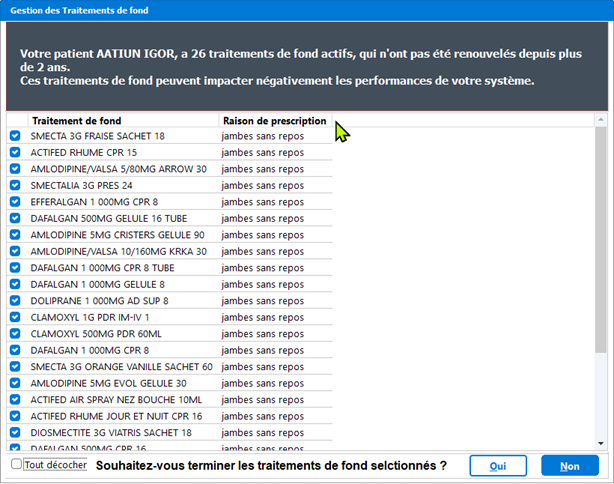Select ACTIFED AIR SPRAY NEZ BOUCHE 10ML text
The image size is (614, 484).
pyautogui.click(x=116, y=399)
